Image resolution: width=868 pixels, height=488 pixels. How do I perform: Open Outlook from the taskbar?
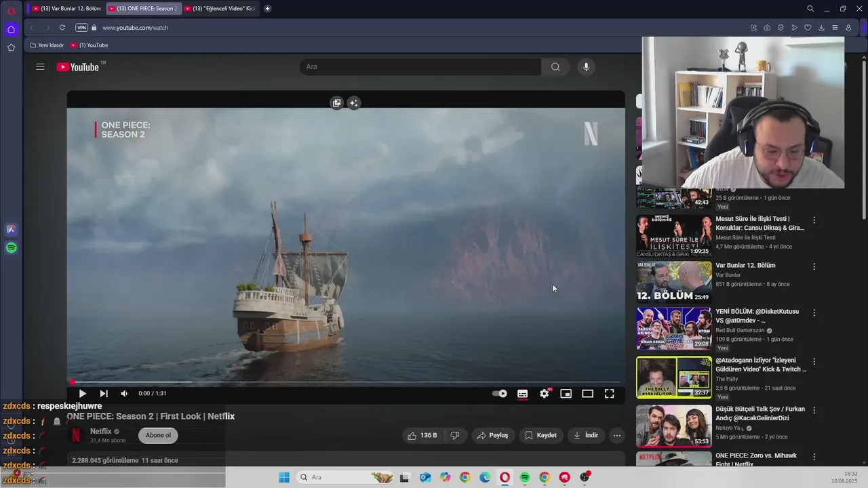(x=425, y=477)
